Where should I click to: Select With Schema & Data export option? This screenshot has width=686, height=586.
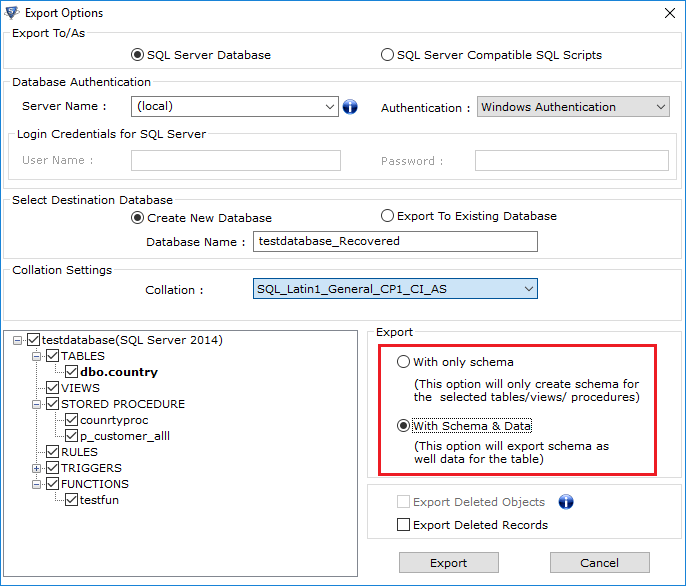[x=403, y=426]
